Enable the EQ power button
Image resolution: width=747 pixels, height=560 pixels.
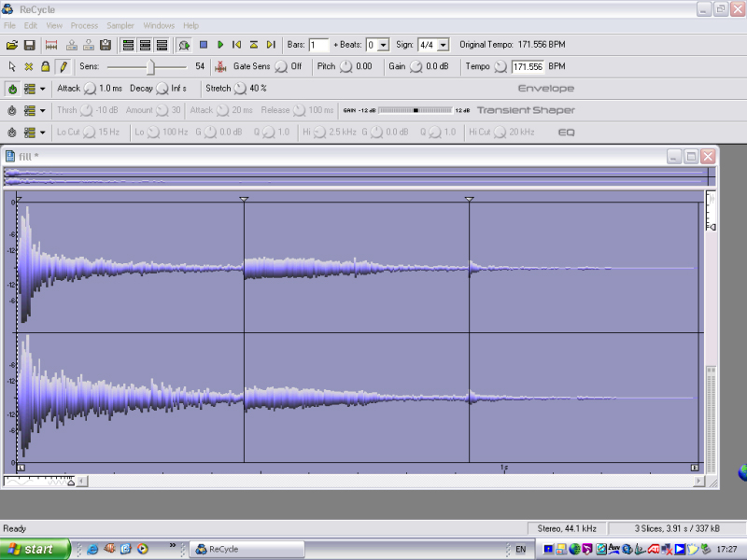[12, 133]
